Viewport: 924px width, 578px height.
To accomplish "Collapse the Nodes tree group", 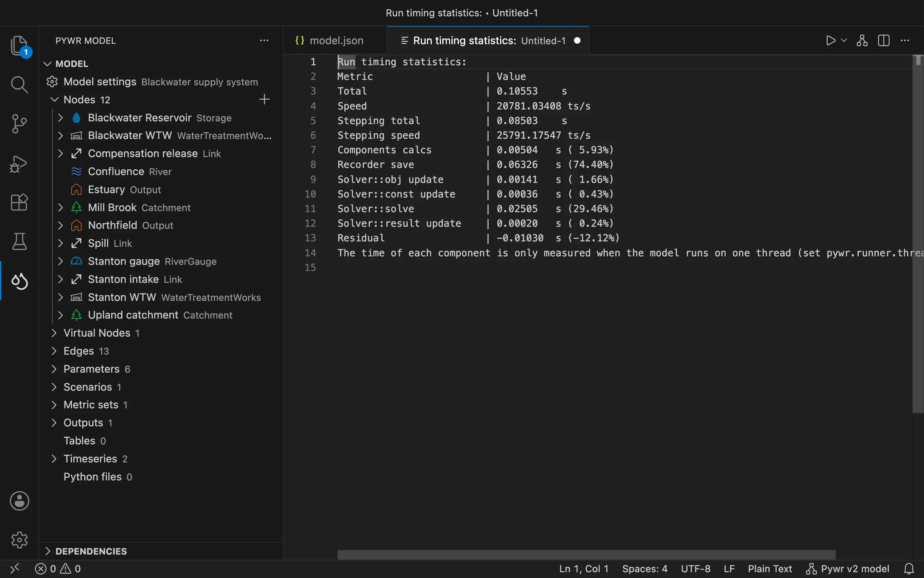I will [x=55, y=99].
